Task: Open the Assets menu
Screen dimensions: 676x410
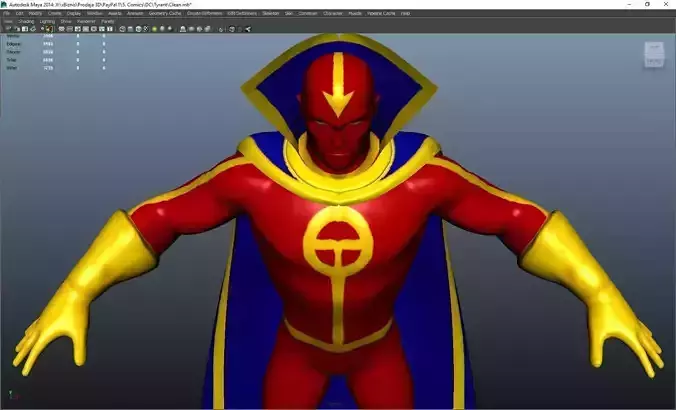Action: click(115, 13)
